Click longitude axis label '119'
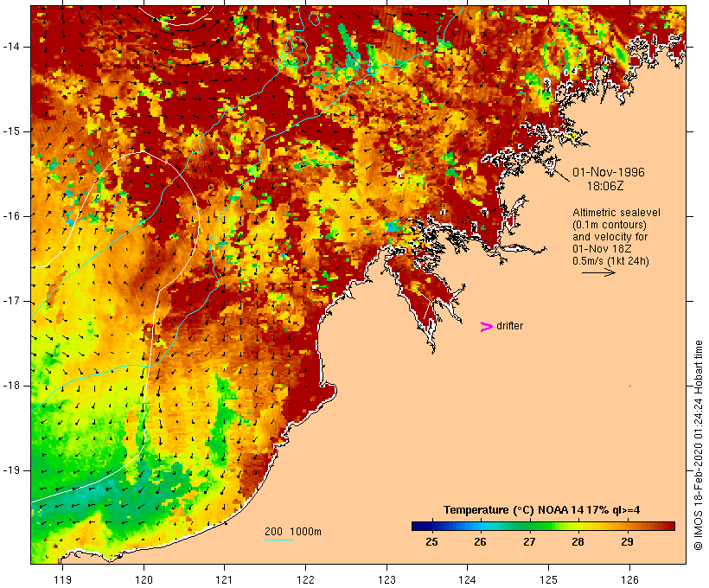This screenshot has width=709, height=588. (x=62, y=579)
